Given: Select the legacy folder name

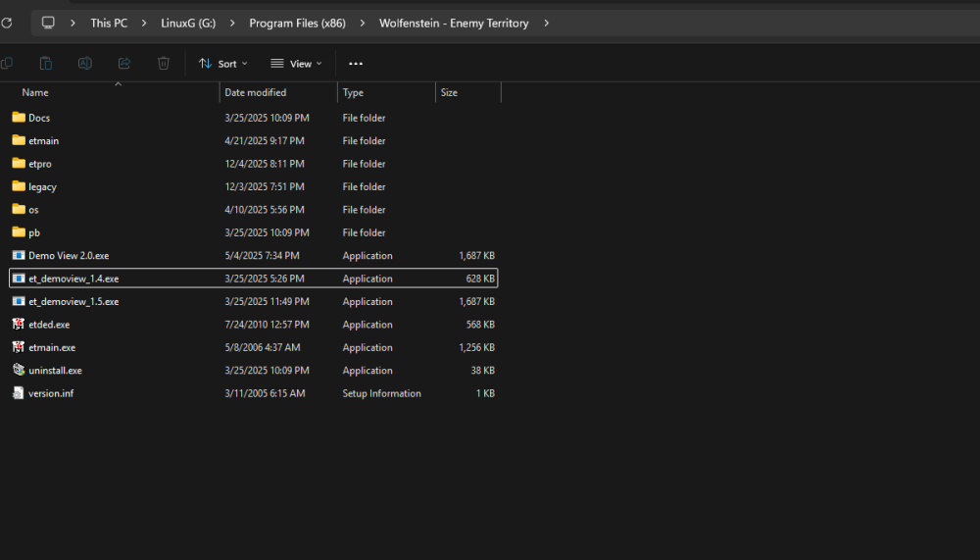Looking at the screenshot, I should point(42,187).
